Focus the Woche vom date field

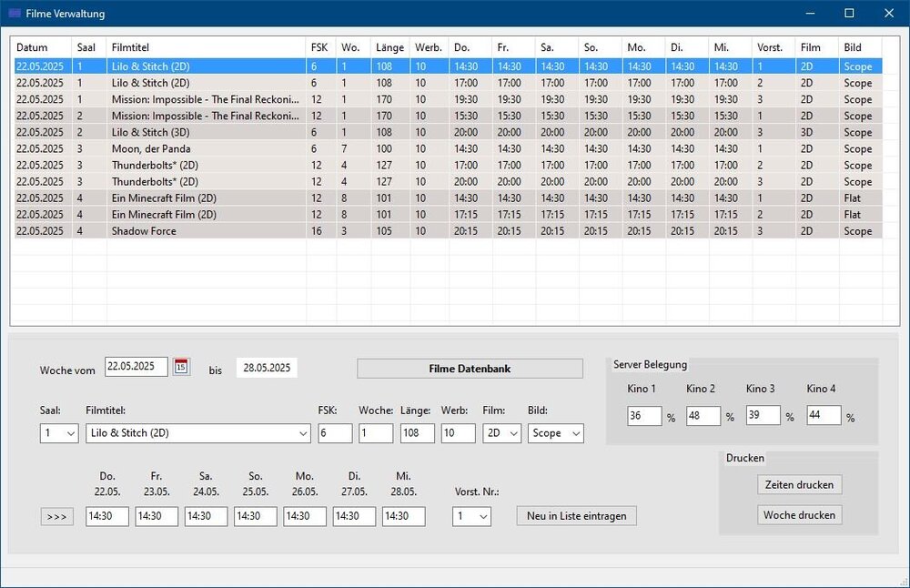pyautogui.click(x=136, y=367)
